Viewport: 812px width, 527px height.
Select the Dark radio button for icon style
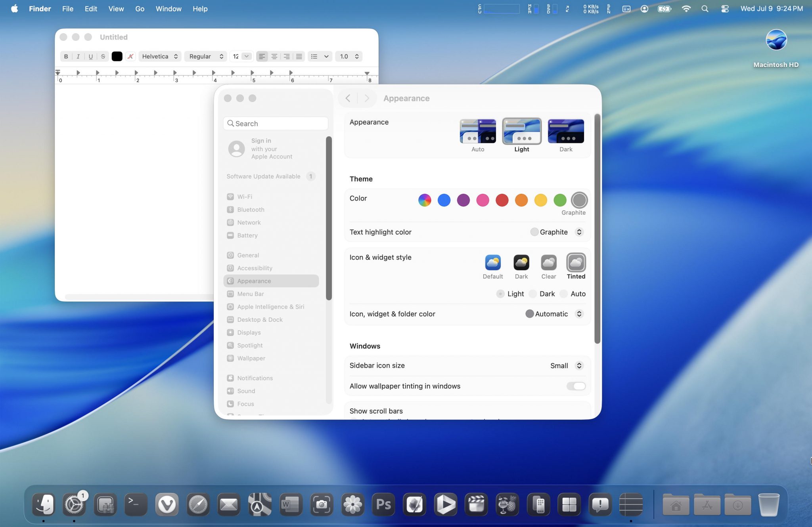pos(533,294)
